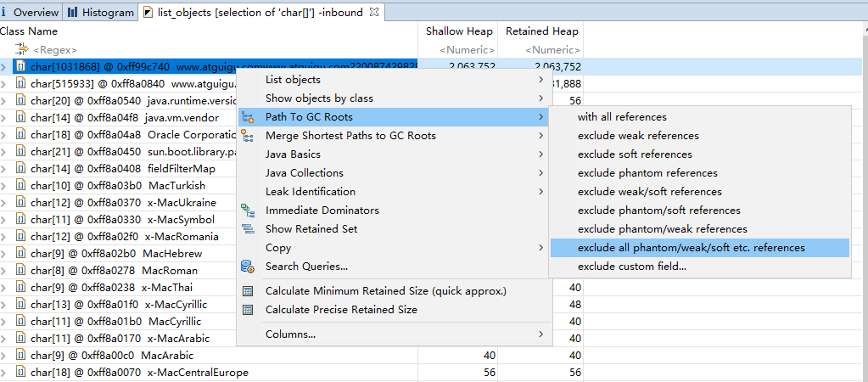Close the list_objects tab
Viewport: 868px width, 382px height.
click(373, 12)
